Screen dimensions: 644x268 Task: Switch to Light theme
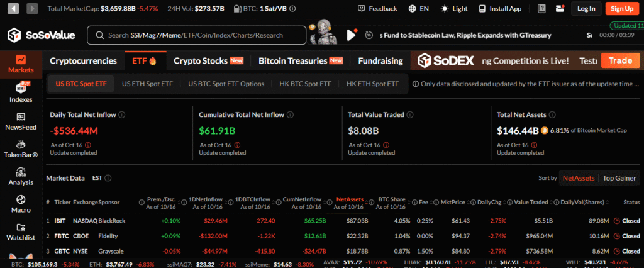[454, 9]
